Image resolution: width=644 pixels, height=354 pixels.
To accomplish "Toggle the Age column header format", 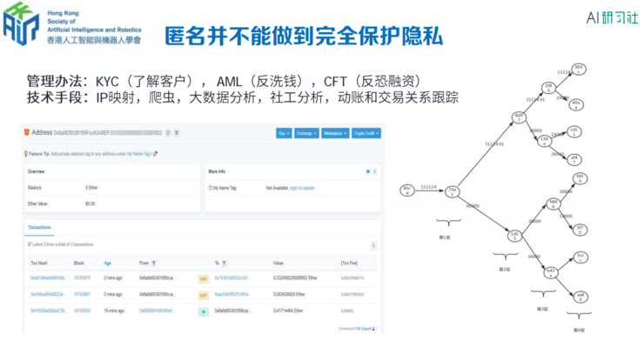I will point(108,262).
